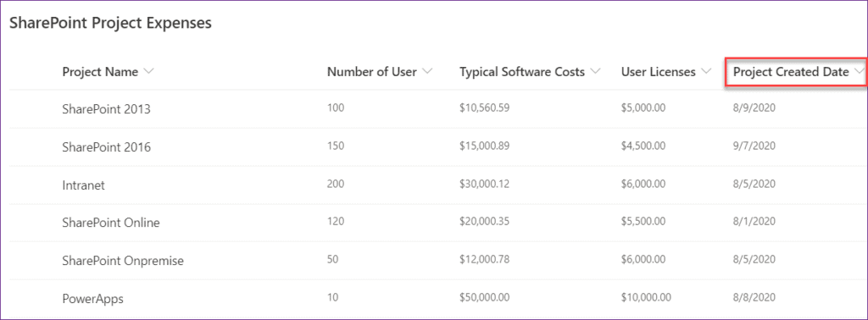This screenshot has width=868, height=320.
Task: Select the user count 100 cell
Action: [x=336, y=108]
